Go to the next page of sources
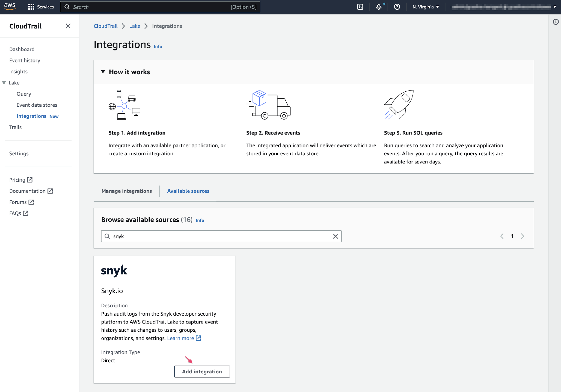The image size is (561, 392). [523, 236]
